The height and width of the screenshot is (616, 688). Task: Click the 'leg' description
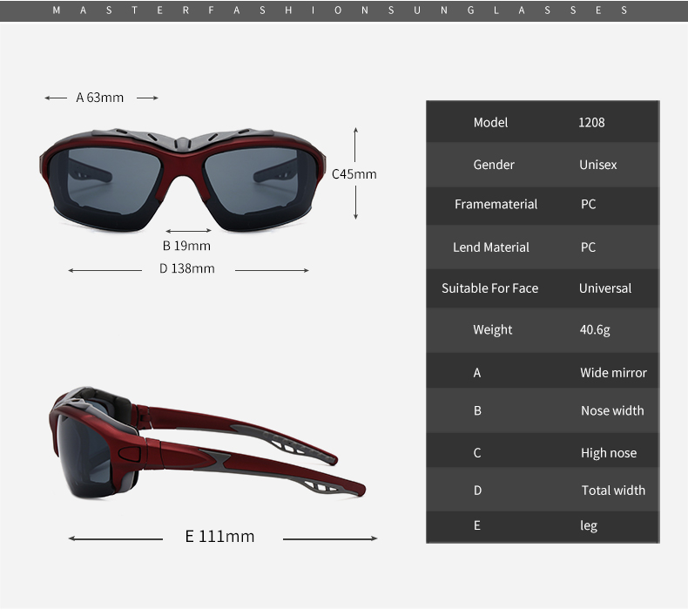(x=589, y=526)
